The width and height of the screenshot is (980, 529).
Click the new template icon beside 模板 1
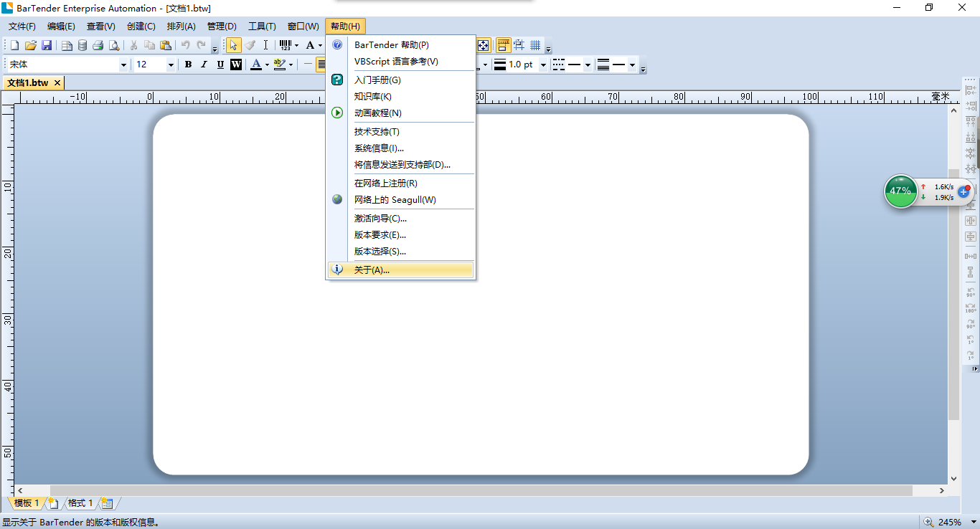52,503
